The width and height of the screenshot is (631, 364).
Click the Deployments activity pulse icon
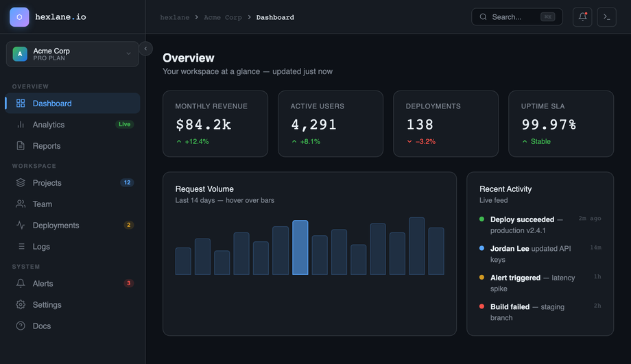point(21,226)
